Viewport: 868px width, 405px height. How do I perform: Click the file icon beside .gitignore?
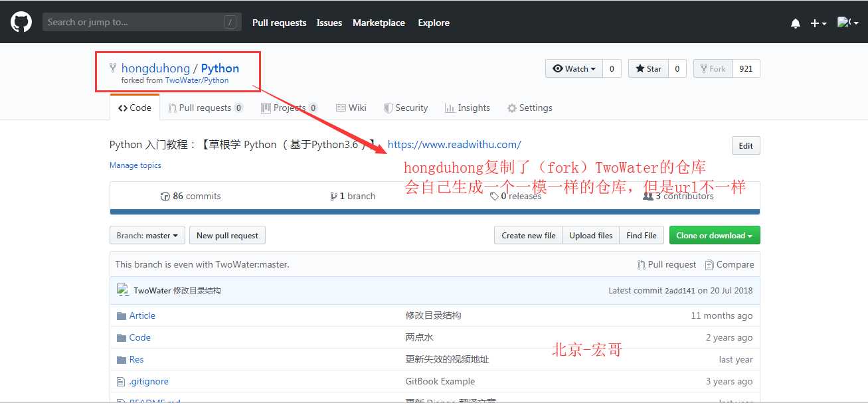(121, 381)
